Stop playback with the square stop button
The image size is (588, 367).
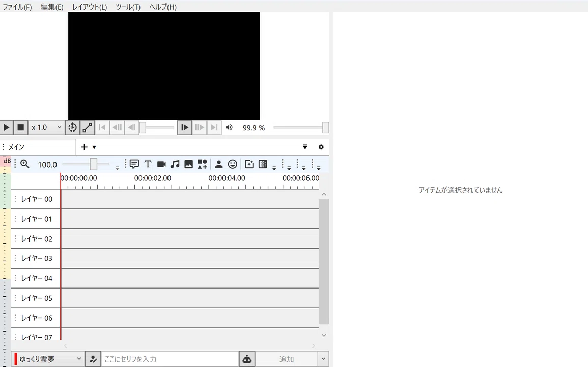click(21, 128)
